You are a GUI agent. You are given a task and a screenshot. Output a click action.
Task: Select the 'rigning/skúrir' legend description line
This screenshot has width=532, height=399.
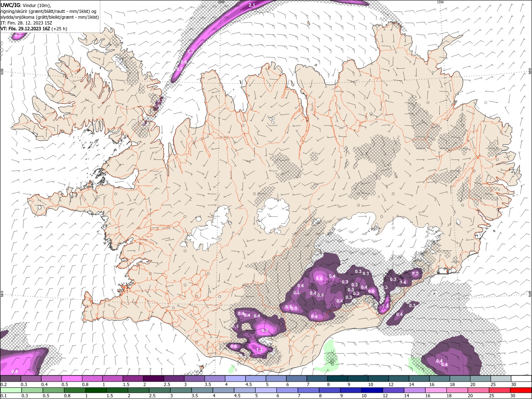coord(48,11)
